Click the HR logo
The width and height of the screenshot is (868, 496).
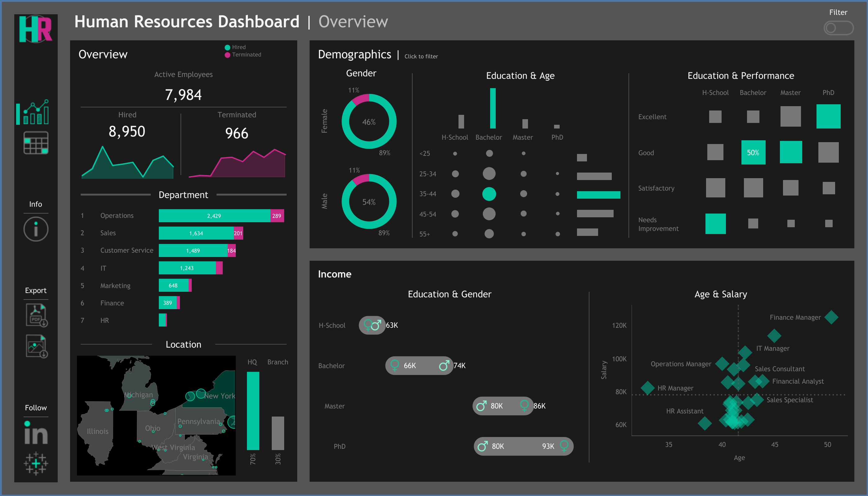click(36, 29)
